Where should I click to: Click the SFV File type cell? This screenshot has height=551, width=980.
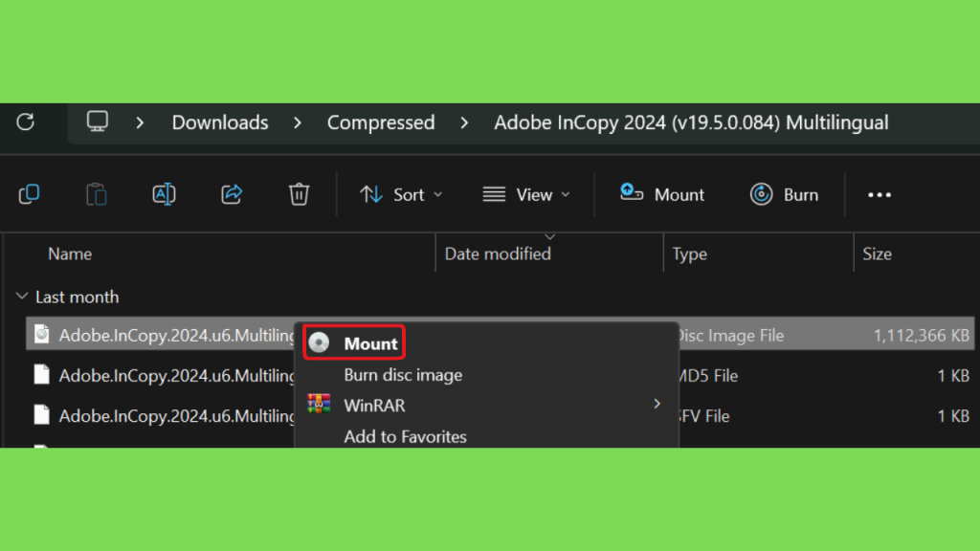703,416
